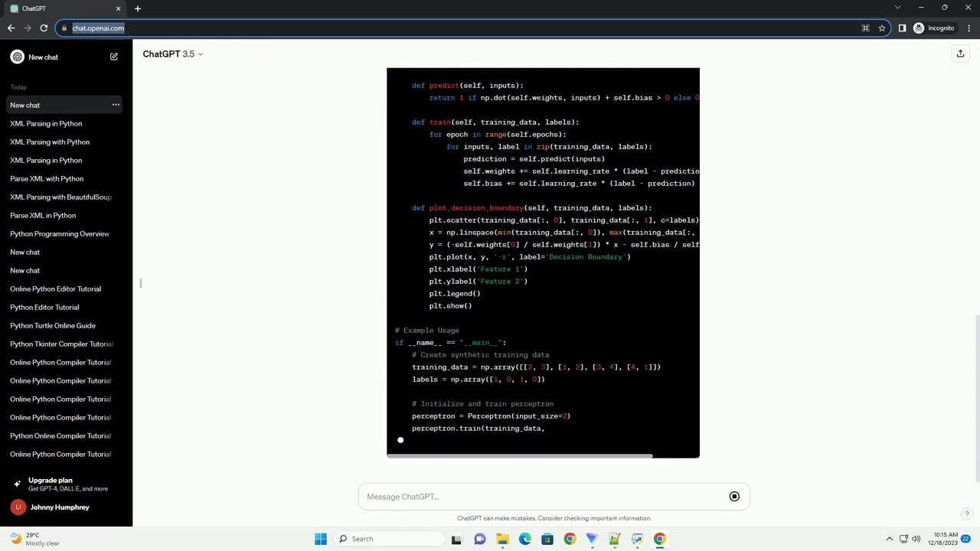Open 'Python Online Compiler Tutorial' chat
Viewport: 980px width, 551px height.
(60, 435)
